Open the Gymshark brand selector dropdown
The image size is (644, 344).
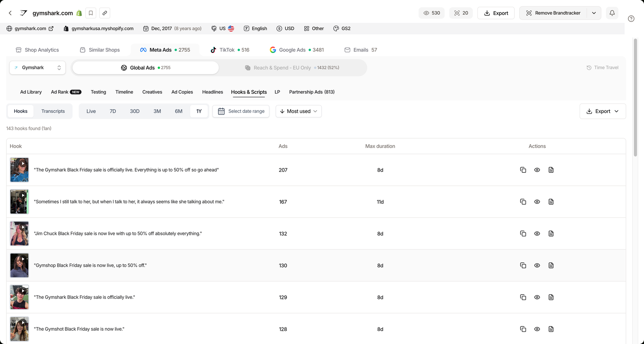tap(37, 68)
